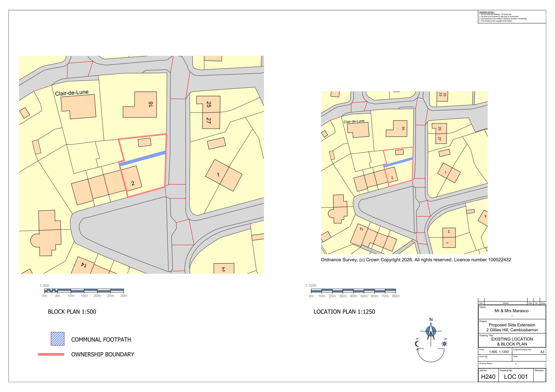Click the 'COMMUNAL FOOTPATH' legend label
The height and width of the screenshot is (392, 555).
point(101,340)
